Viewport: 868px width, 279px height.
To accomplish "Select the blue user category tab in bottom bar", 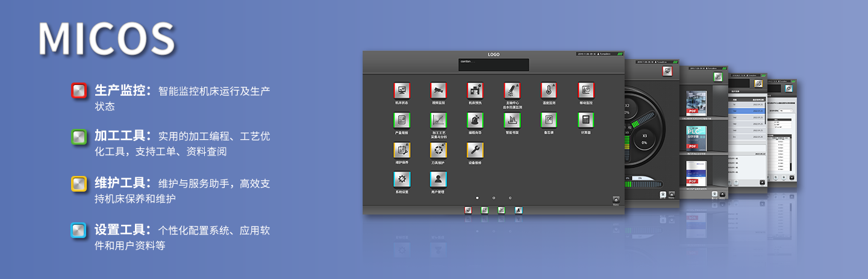I will (x=519, y=210).
